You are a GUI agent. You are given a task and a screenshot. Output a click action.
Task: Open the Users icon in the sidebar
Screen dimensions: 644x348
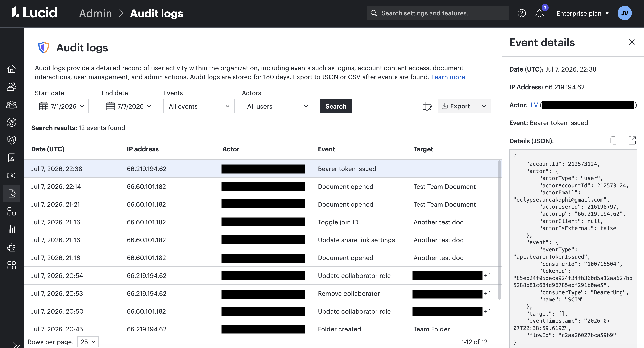pyautogui.click(x=12, y=86)
